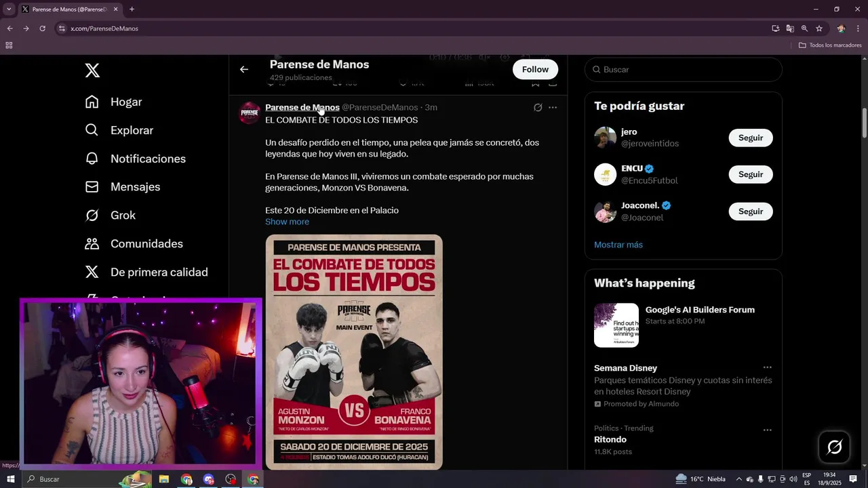Open the Semana Disney promoted trend
This screenshot has height=488, width=868.
(683, 386)
